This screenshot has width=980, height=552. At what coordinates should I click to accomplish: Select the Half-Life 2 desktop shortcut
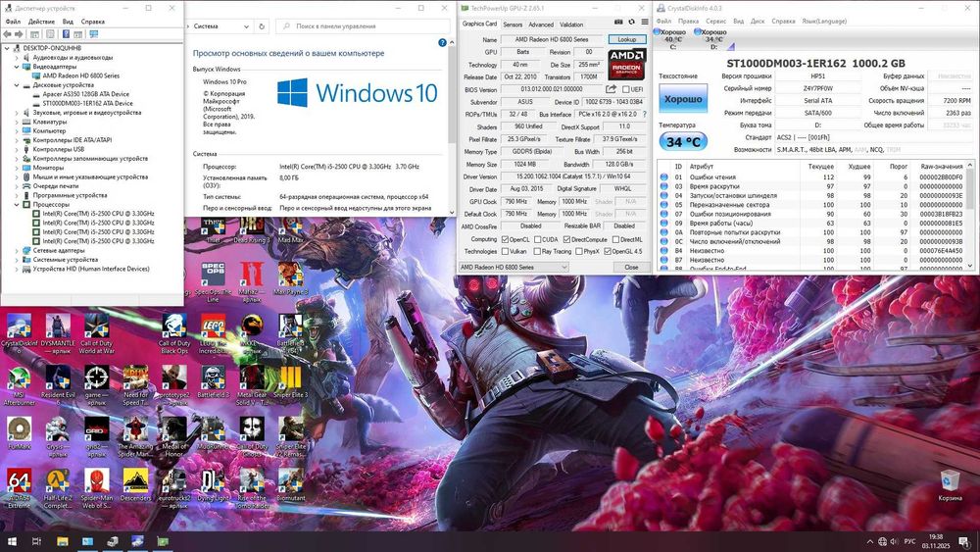click(58, 489)
